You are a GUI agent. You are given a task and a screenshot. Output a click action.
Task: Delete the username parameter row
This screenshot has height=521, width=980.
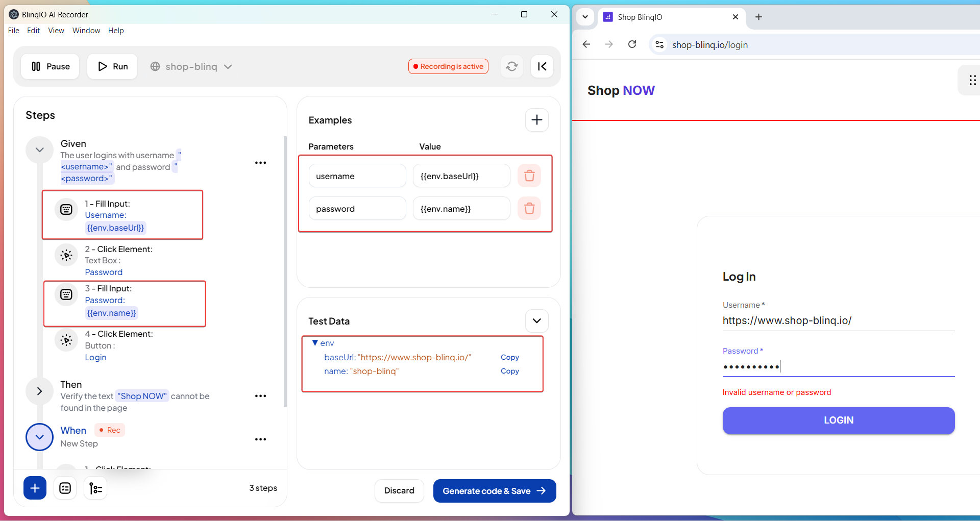click(529, 176)
